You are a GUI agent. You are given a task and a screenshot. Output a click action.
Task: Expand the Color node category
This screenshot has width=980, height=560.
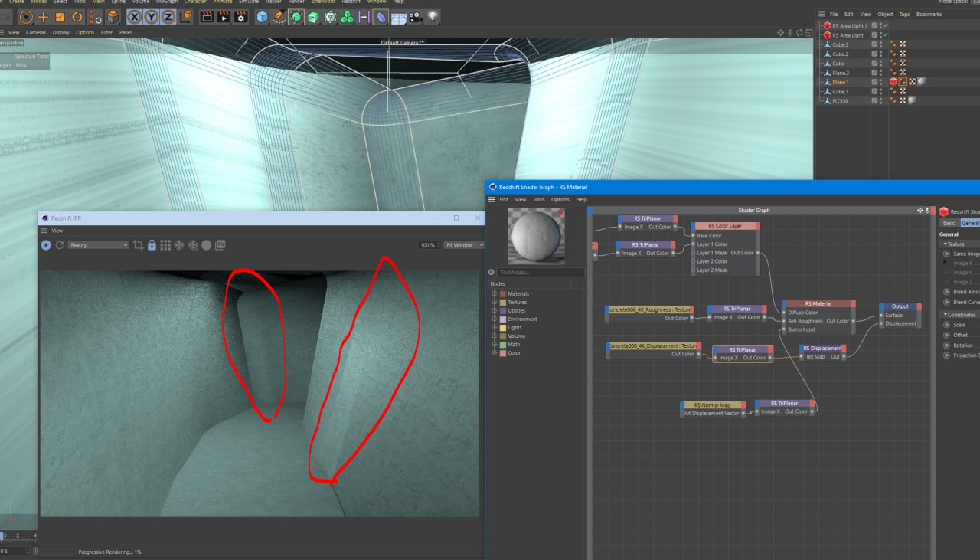[x=495, y=352]
